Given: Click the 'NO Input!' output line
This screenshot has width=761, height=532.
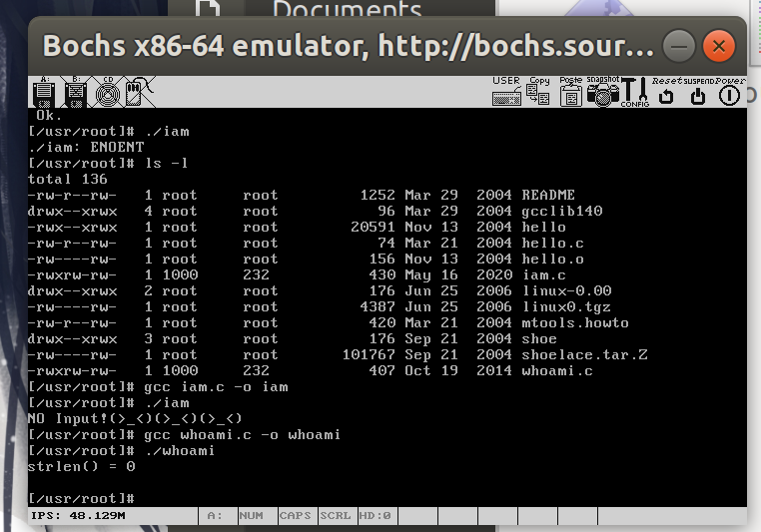Looking at the screenshot, I should coord(135,418).
